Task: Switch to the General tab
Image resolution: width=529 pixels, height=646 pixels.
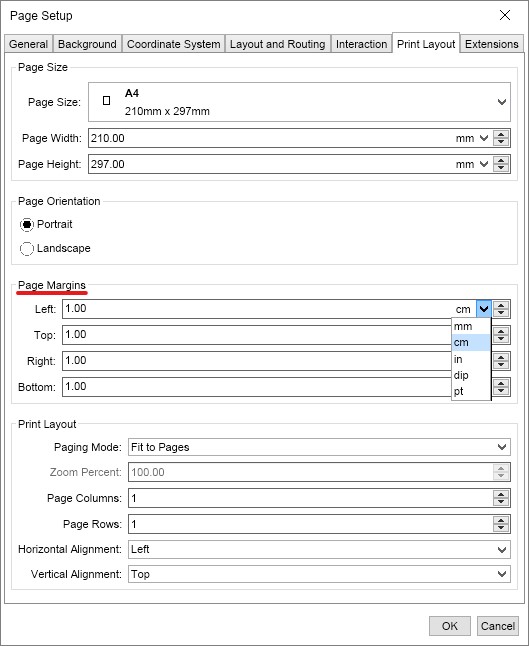Action: (x=28, y=44)
